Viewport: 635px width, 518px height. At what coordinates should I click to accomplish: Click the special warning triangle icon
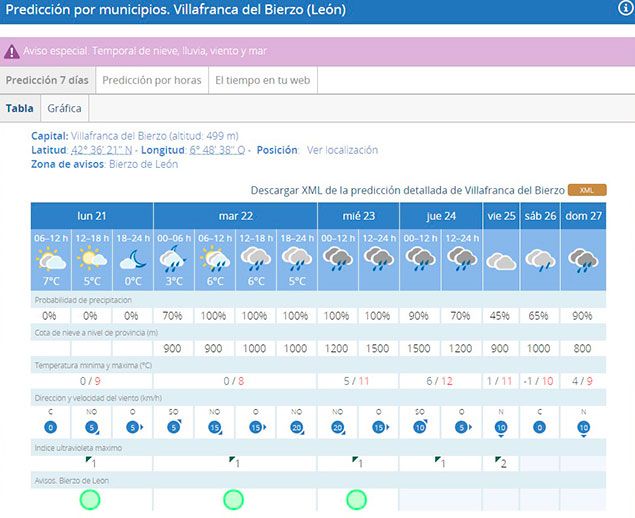[x=12, y=51]
